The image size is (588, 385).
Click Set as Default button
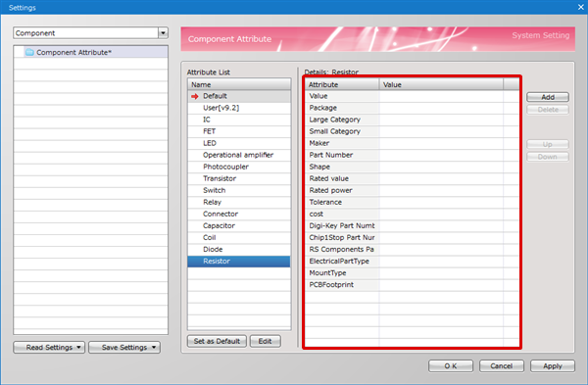pos(217,341)
